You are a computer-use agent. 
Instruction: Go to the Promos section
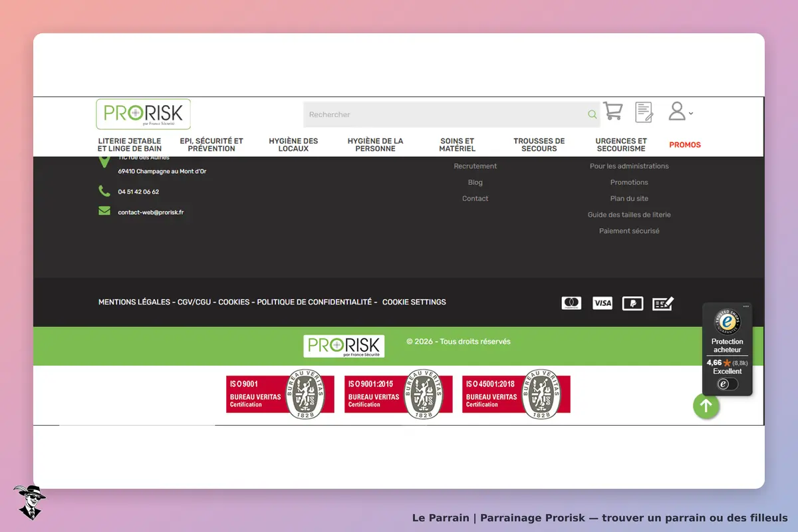(685, 145)
